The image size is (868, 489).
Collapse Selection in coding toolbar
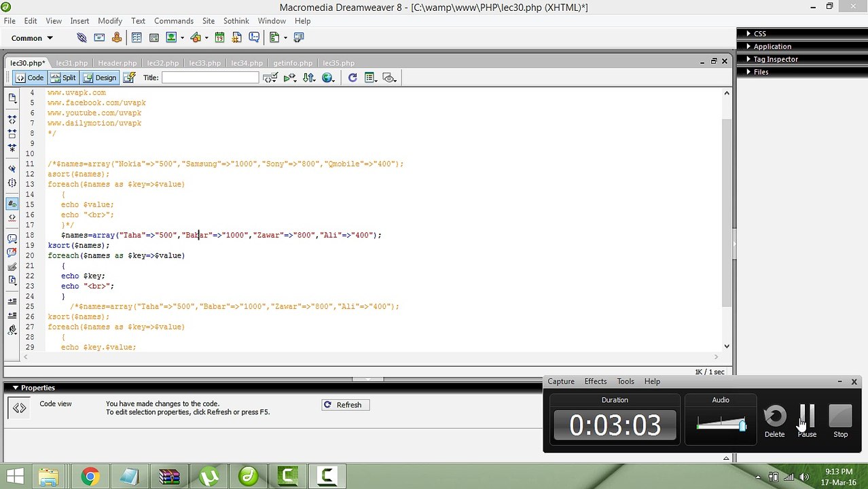click(x=12, y=134)
